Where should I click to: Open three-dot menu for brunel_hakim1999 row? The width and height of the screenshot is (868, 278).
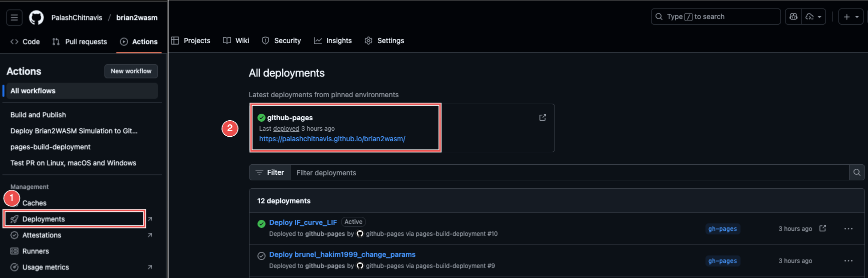click(x=848, y=261)
